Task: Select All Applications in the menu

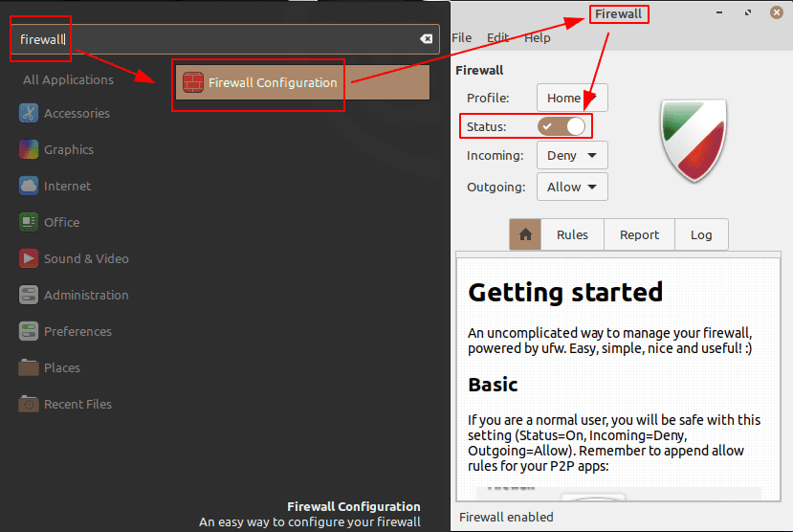Action: click(x=68, y=80)
